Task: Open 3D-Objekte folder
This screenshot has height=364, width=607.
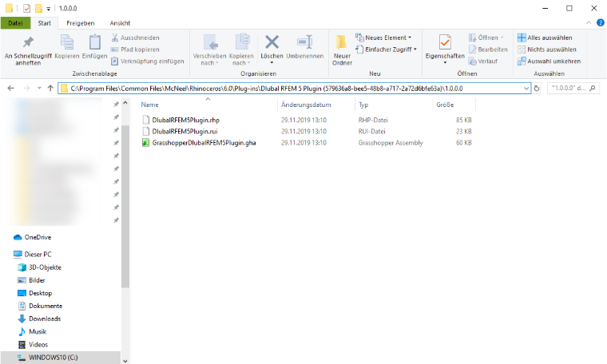Action: (45, 267)
